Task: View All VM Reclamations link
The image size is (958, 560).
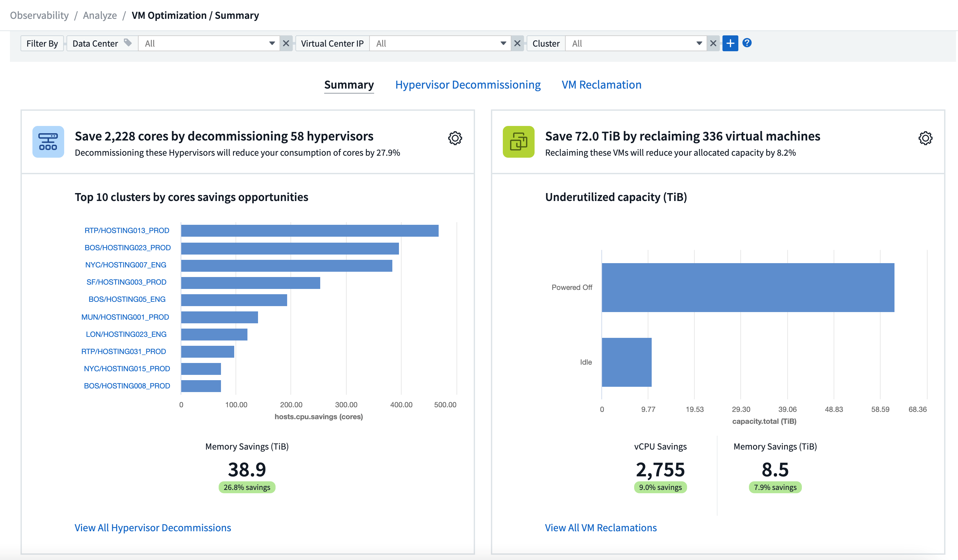Action: [600, 527]
